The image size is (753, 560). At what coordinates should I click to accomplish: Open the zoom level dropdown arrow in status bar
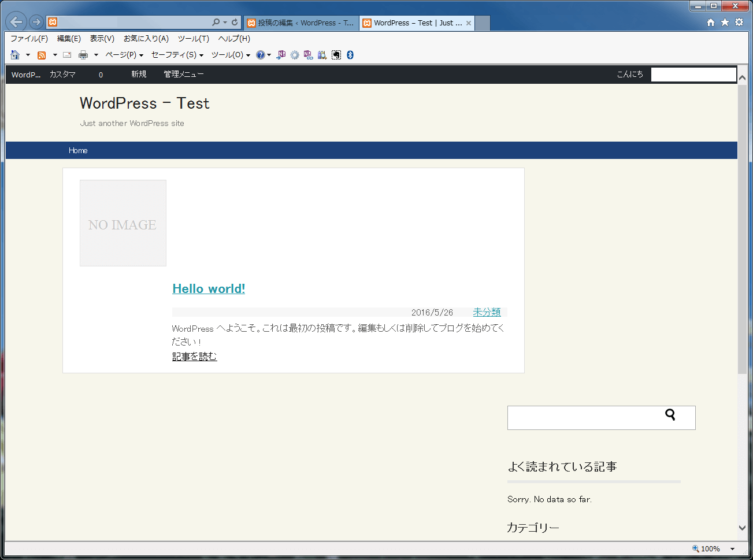tap(732, 548)
